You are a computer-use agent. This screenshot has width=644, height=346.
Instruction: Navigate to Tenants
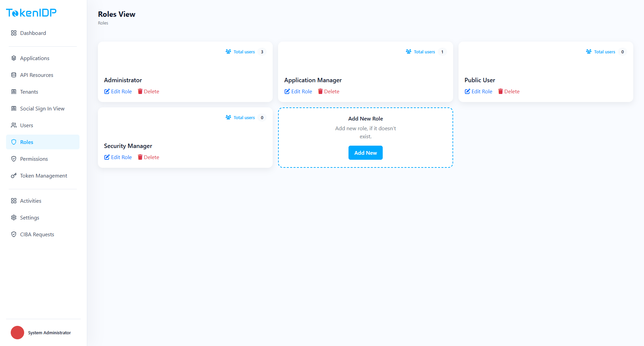point(43,92)
